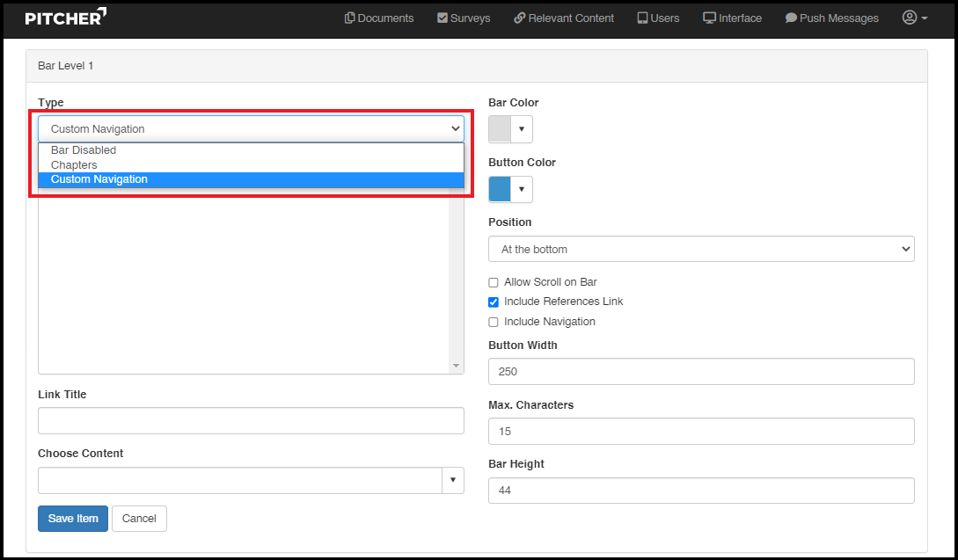Expand the Position dropdown

pyautogui.click(x=700, y=249)
